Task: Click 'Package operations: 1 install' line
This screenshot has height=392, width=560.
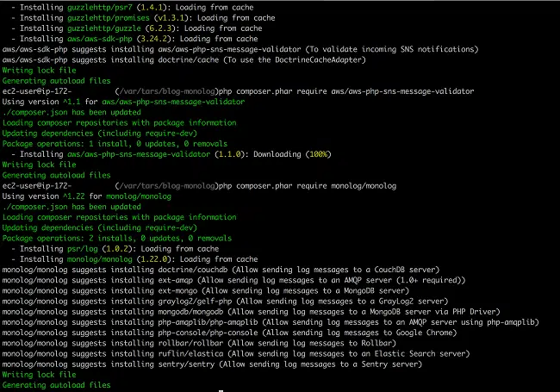Action: [x=115, y=144]
